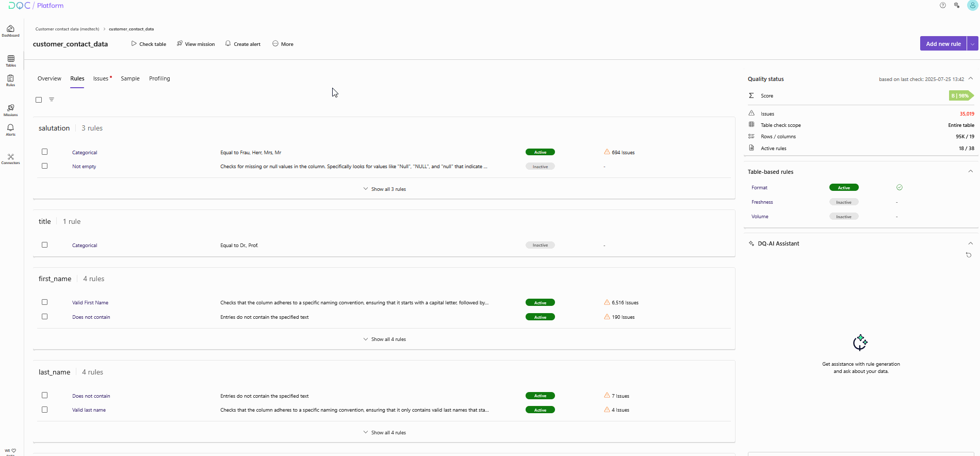
Task: Click the rules filter icon
Action: point(52,100)
